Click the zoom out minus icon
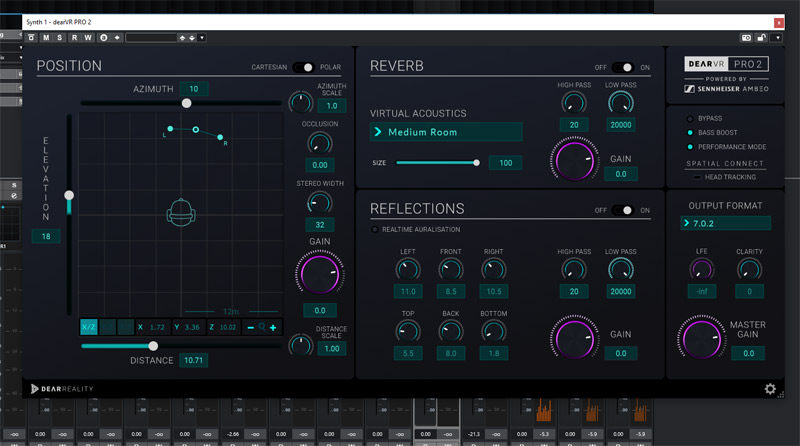Viewport: 800px width, 446px height. point(250,327)
